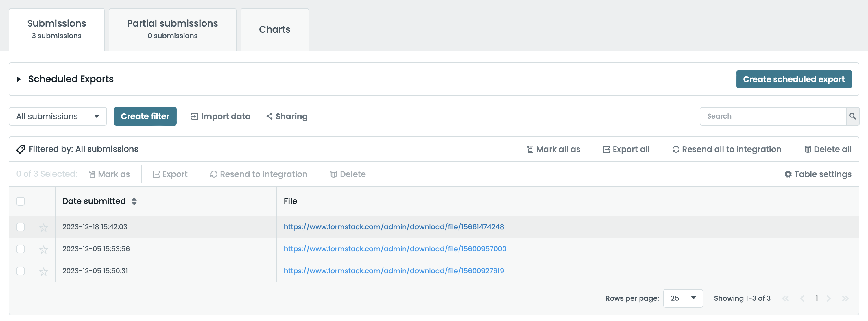Star the 2023-12-18 15:42:03 submission

point(43,228)
